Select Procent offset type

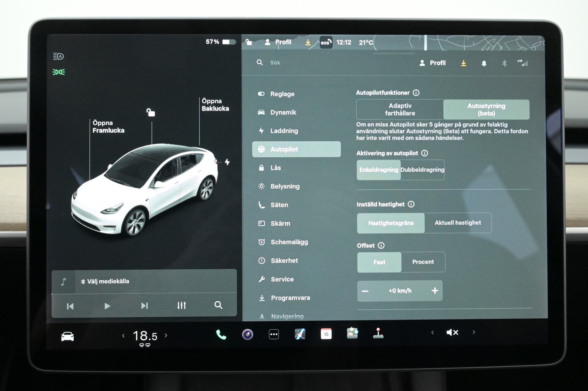pos(423,262)
